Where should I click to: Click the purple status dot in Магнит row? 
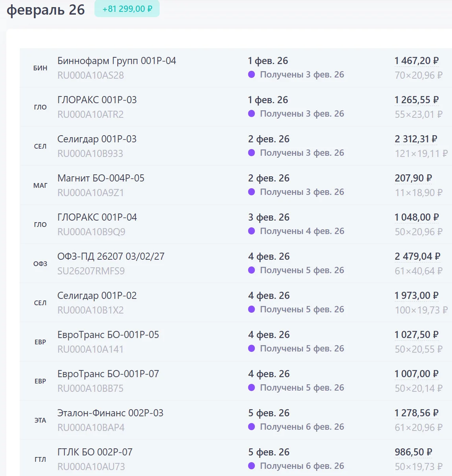pyautogui.click(x=251, y=192)
